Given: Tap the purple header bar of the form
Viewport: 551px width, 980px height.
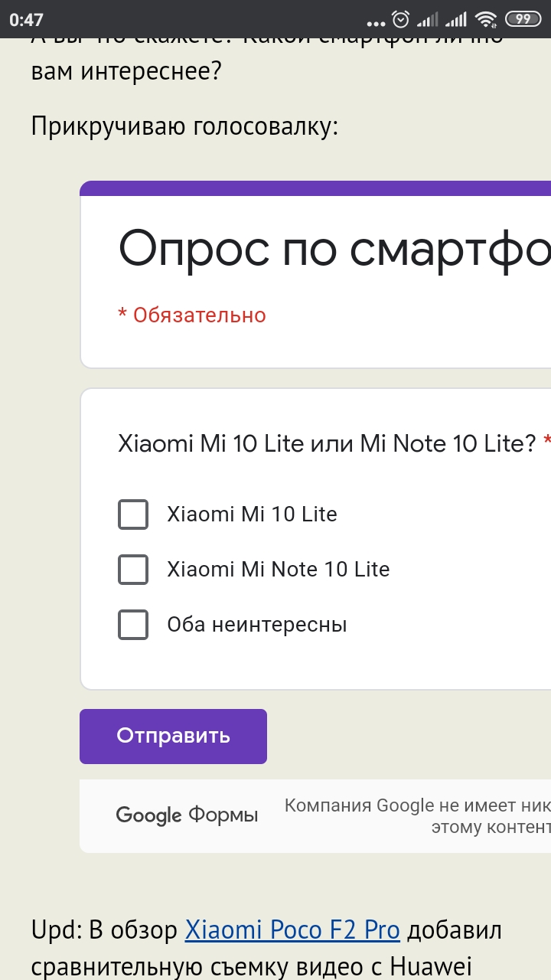Looking at the screenshot, I should [x=315, y=188].
